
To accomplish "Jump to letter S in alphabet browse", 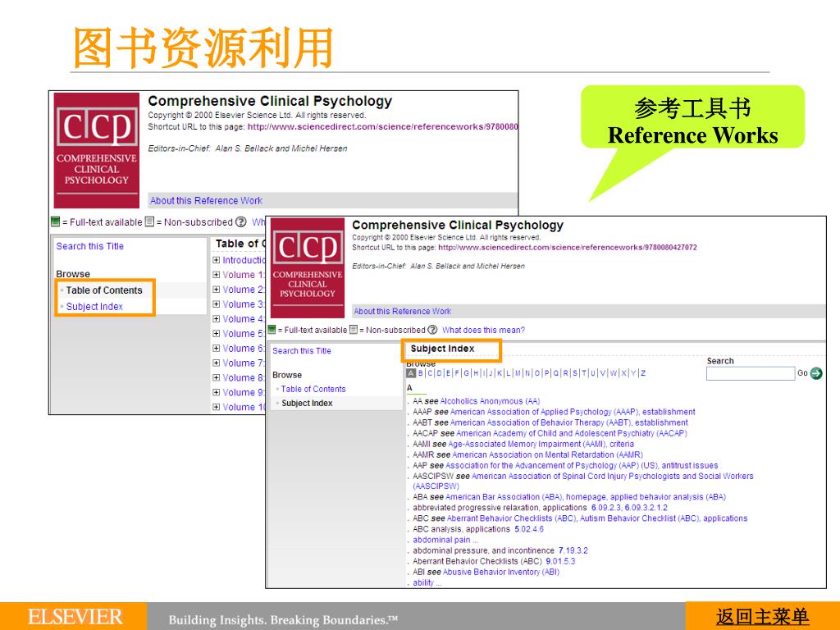I will [575, 373].
